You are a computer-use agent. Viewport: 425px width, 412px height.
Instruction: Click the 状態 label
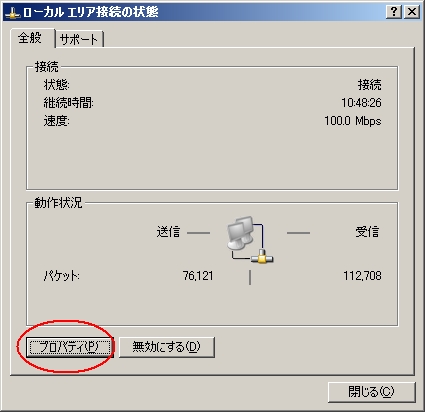(57, 85)
